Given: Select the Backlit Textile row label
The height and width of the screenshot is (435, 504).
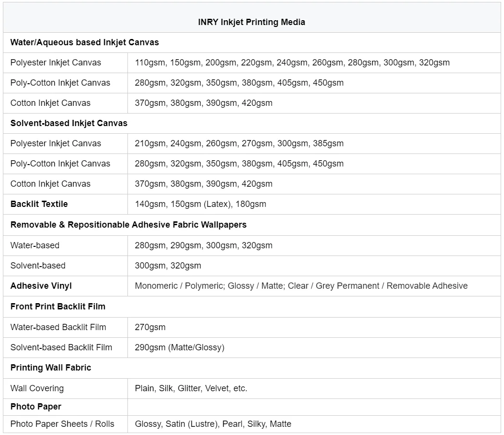Looking at the screenshot, I should tap(39, 204).
